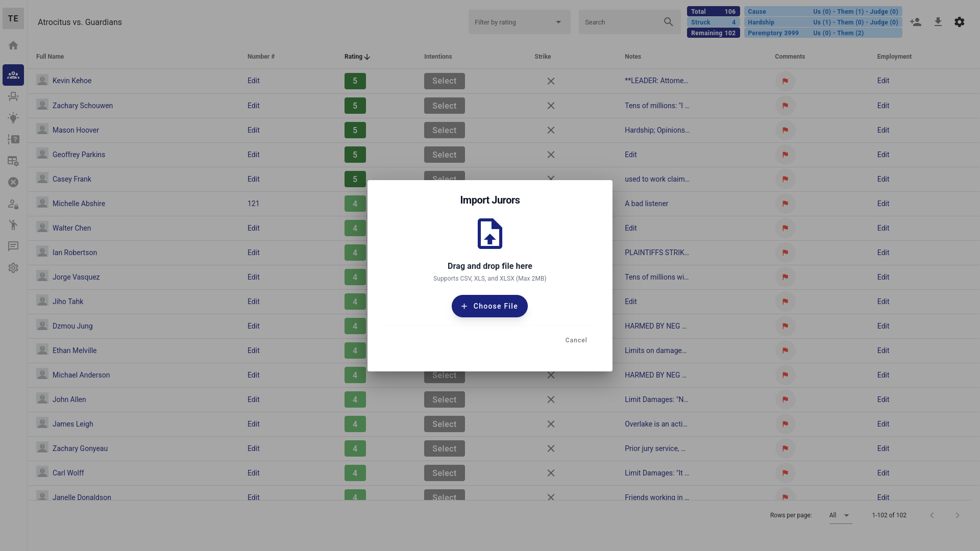Click the flag icon for Walter Chen
980x551 pixels.
point(786,228)
